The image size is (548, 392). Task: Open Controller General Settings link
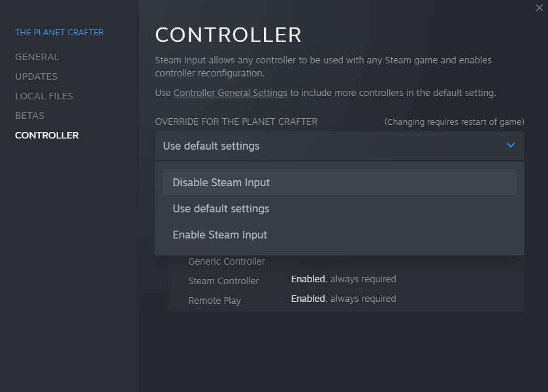[x=230, y=93]
